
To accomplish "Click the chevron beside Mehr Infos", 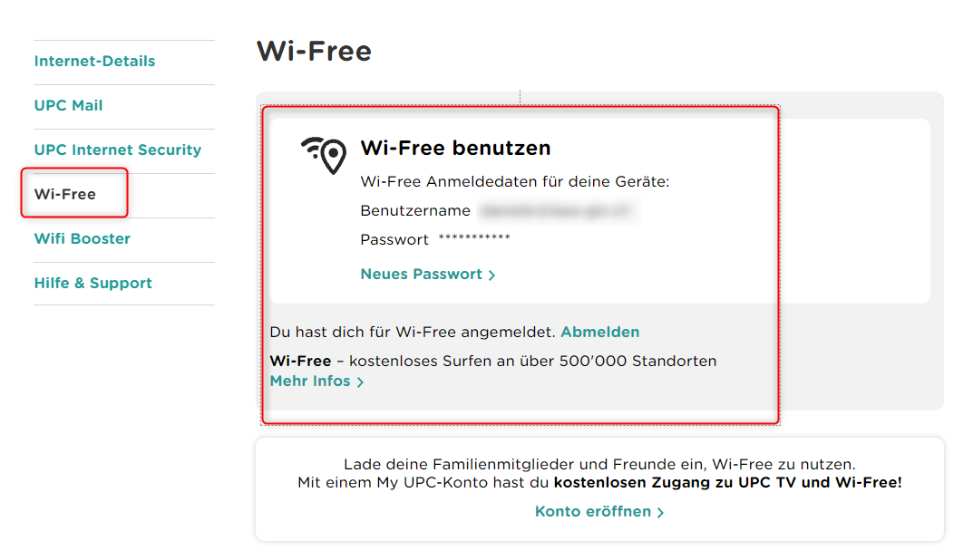I will tap(360, 382).
